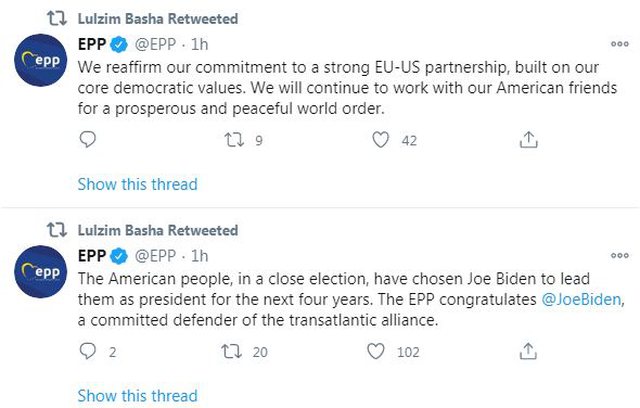Open the @JoeBiden mention link
Screen dimensions: 640x408
[581, 299]
